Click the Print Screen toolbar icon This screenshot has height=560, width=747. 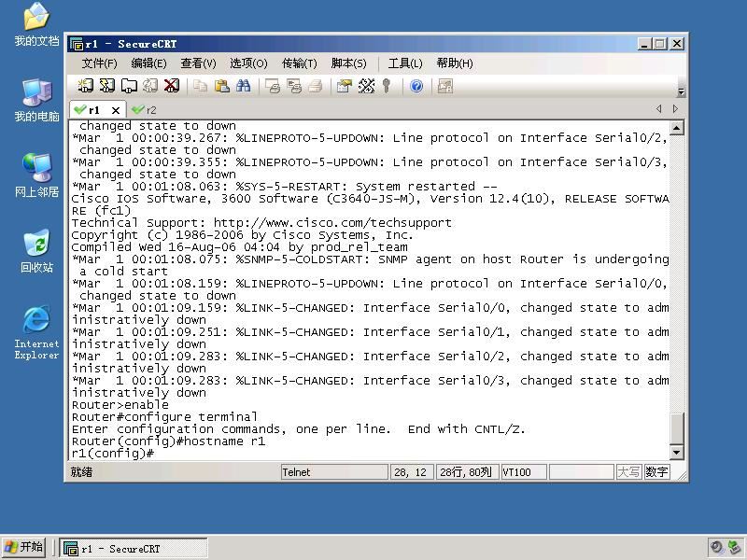tap(273, 86)
